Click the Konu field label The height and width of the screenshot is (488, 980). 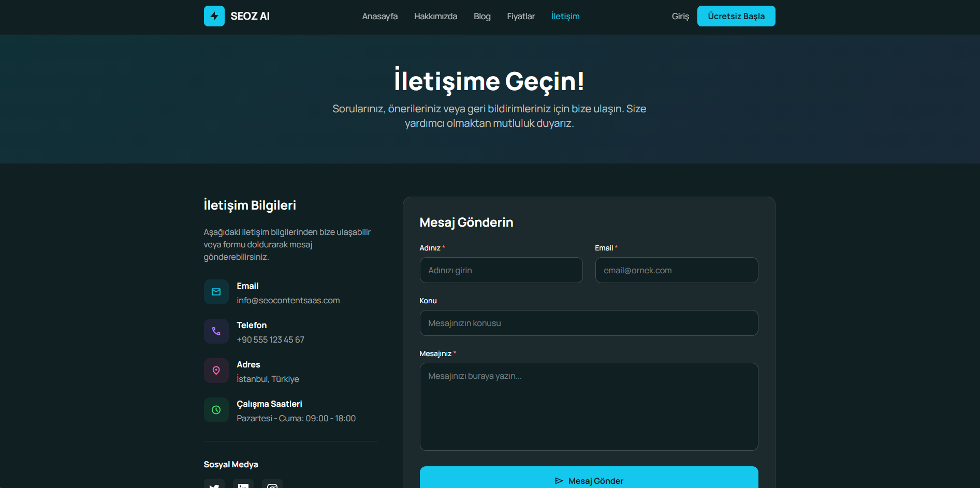click(428, 301)
